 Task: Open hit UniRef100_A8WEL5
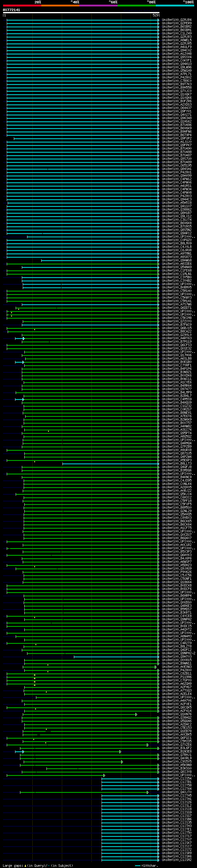pos(177,40)
